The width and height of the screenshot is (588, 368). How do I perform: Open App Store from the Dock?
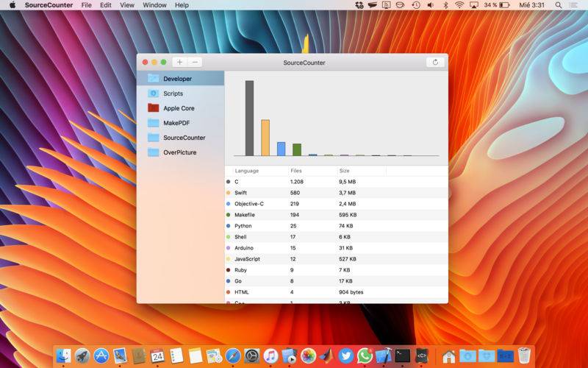point(101,355)
